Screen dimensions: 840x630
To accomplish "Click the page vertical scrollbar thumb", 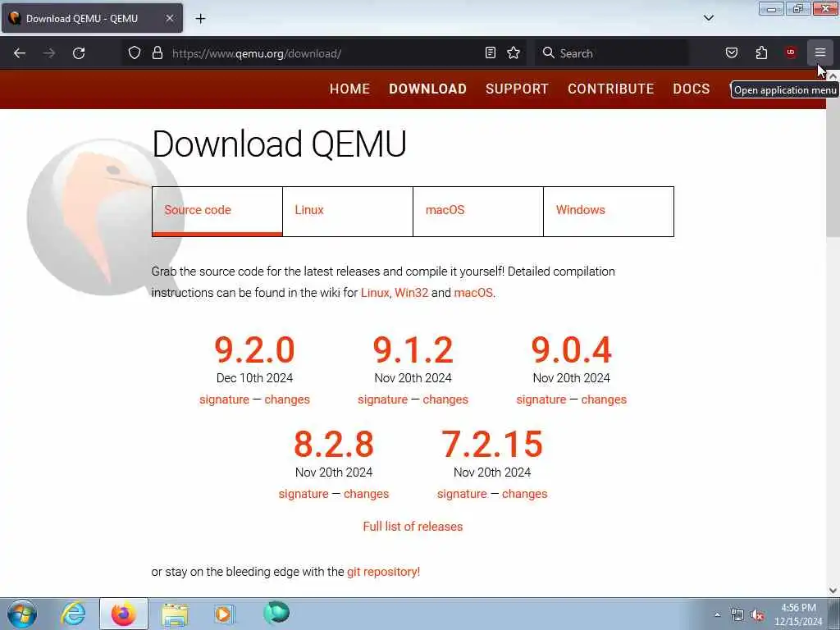I will click(833, 158).
